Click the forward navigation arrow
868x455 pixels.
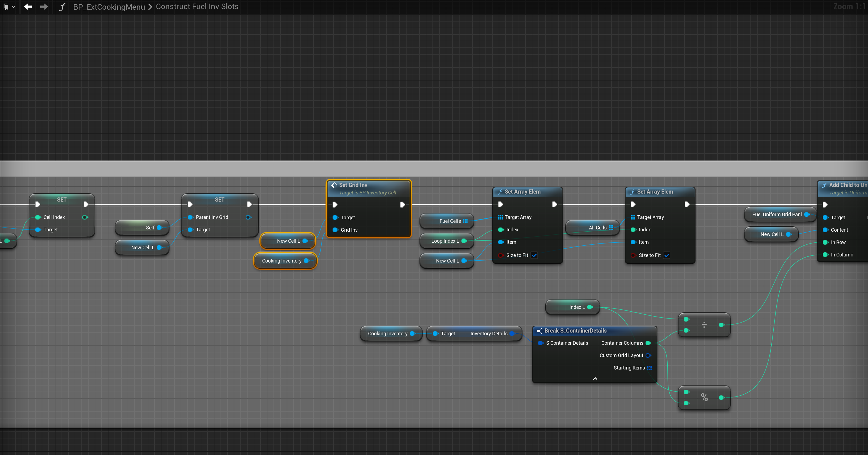44,7
